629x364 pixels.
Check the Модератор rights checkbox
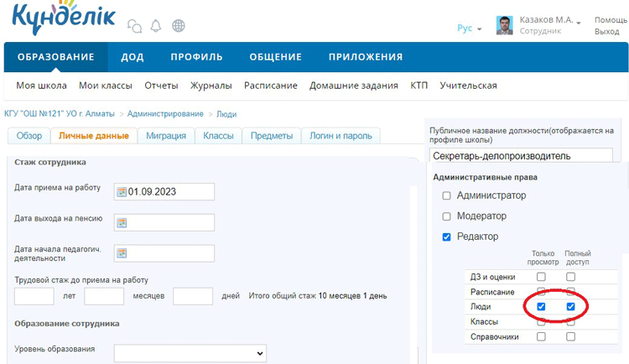[446, 216]
